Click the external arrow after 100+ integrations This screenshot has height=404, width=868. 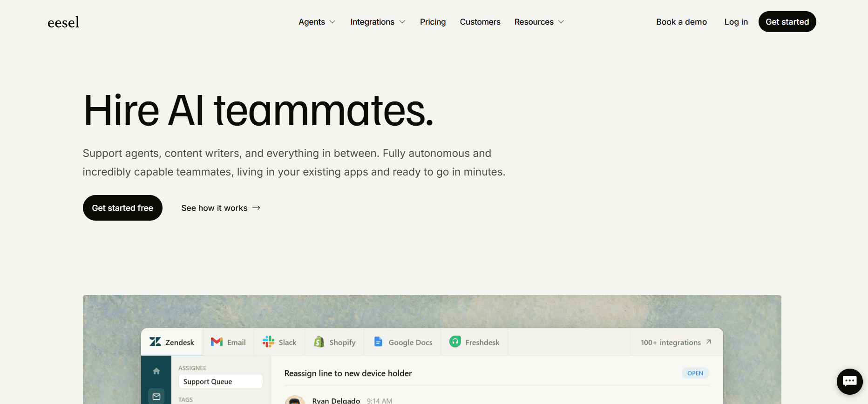(708, 342)
